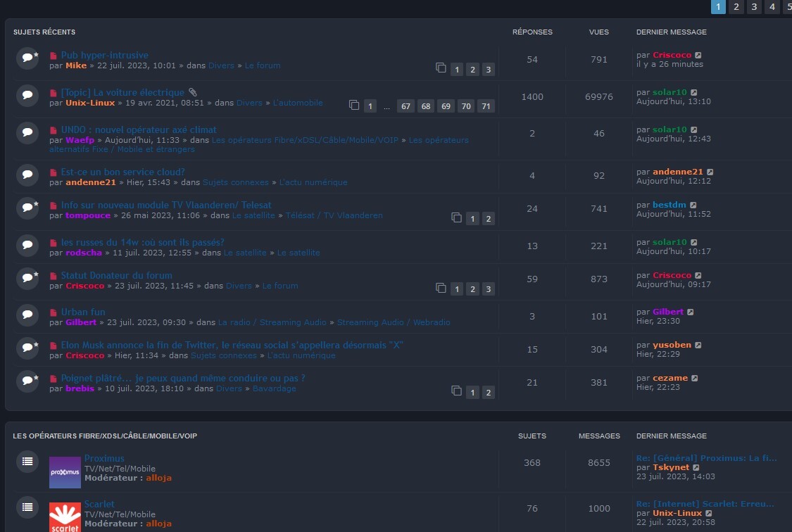Open topic les russes du 14w
Screen dimensions: 792x532
coord(142,242)
